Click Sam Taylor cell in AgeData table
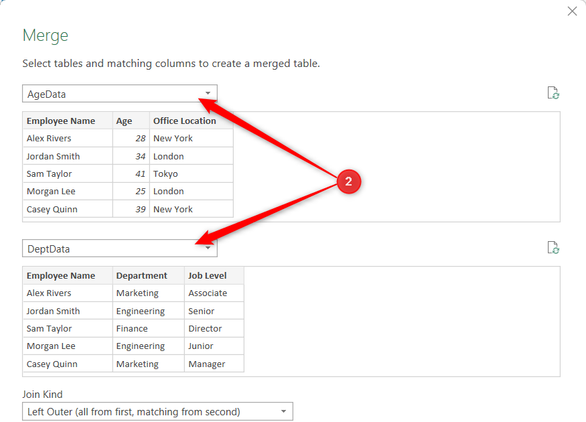 click(67, 174)
